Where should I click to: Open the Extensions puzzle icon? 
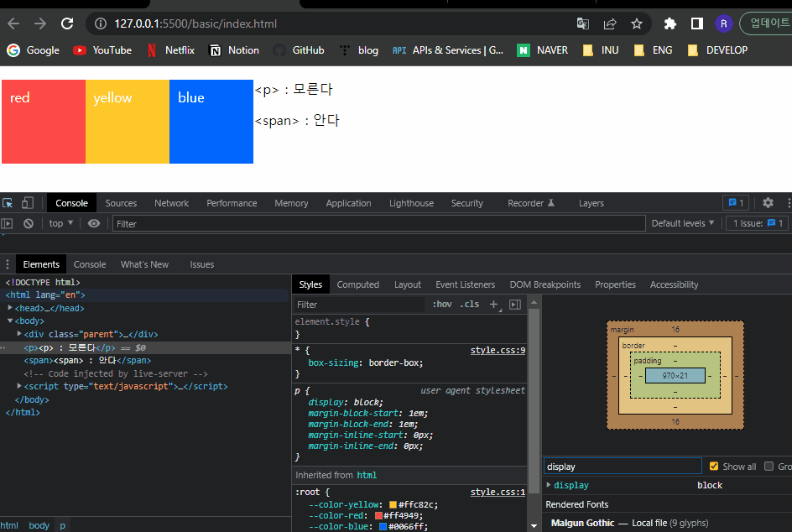(x=670, y=23)
